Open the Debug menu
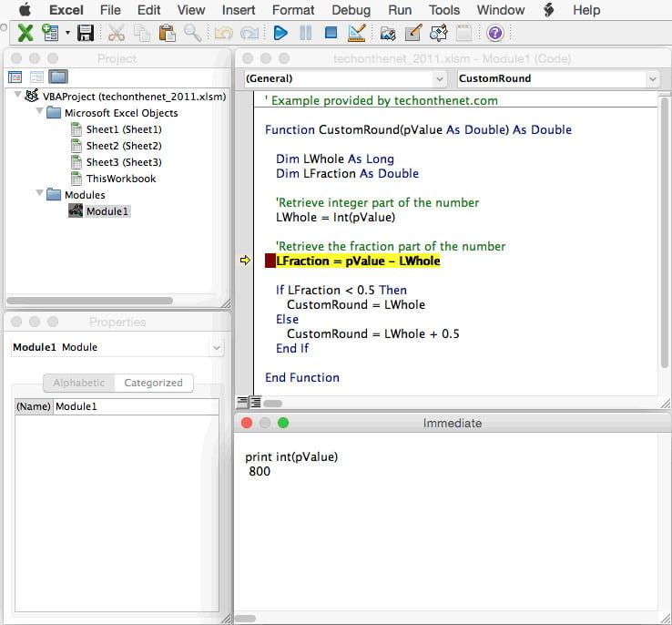Image resolution: width=672 pixels, height=625 pixels. 351,10
